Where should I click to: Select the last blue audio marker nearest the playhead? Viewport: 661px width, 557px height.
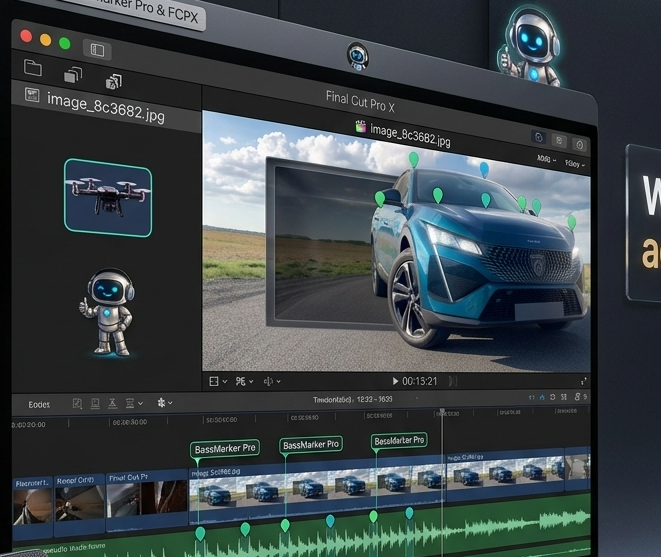tap(409, 513)
